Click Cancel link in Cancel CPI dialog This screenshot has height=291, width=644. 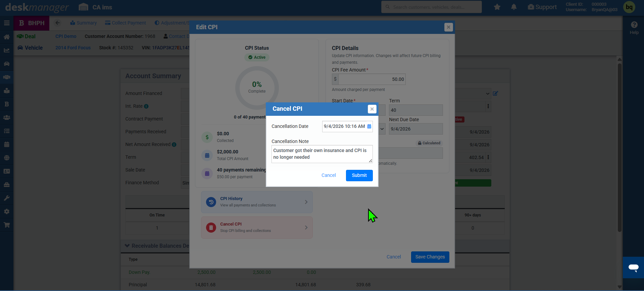coord(329,176)
